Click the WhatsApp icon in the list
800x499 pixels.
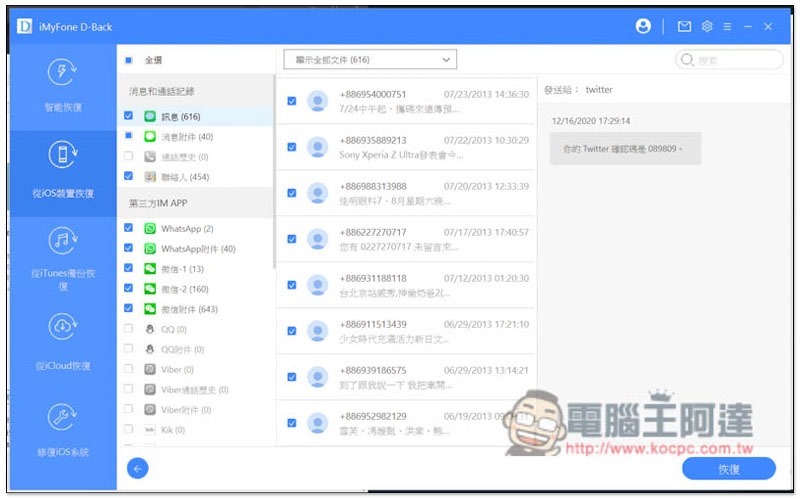click(150, 229)
